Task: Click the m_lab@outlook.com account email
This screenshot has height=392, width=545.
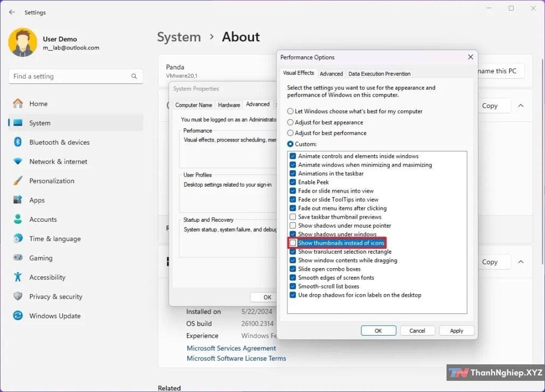Action: pyautogui.click(x=71, y=47)
